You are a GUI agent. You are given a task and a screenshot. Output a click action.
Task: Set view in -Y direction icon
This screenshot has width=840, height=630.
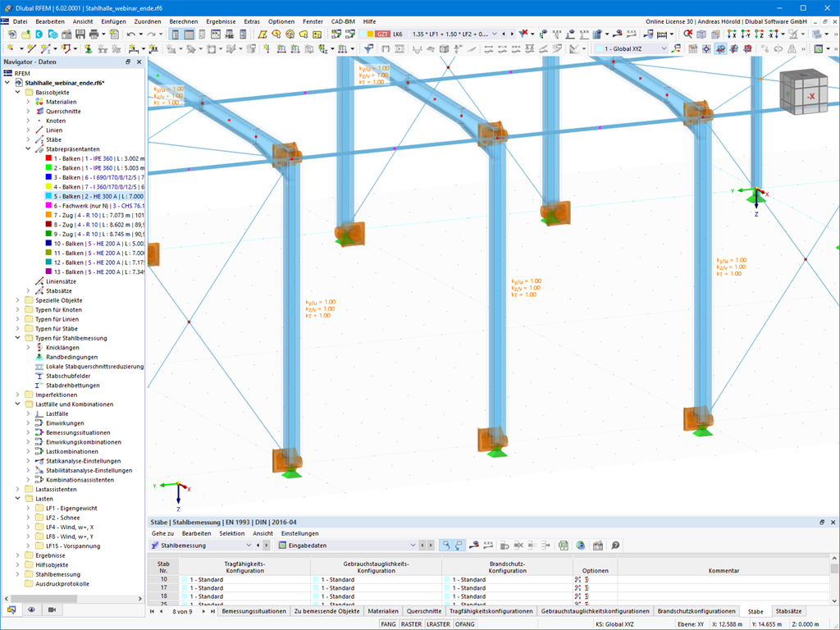[x=745, y=34]
